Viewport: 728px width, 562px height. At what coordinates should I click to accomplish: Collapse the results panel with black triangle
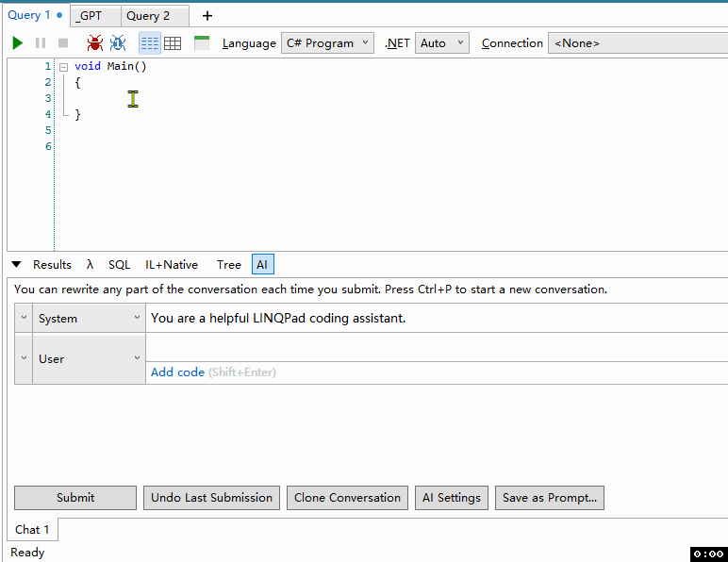(x=17, y=265)
